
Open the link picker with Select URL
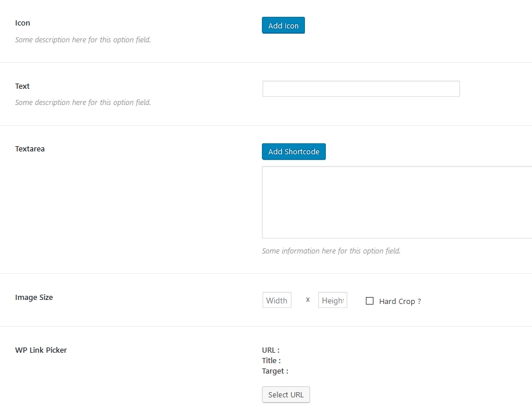click(x=286, y=394)
